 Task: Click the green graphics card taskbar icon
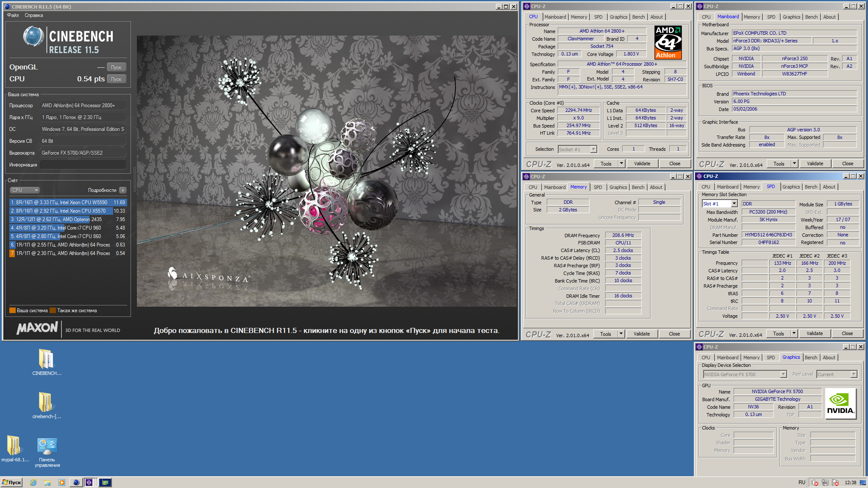105,482
